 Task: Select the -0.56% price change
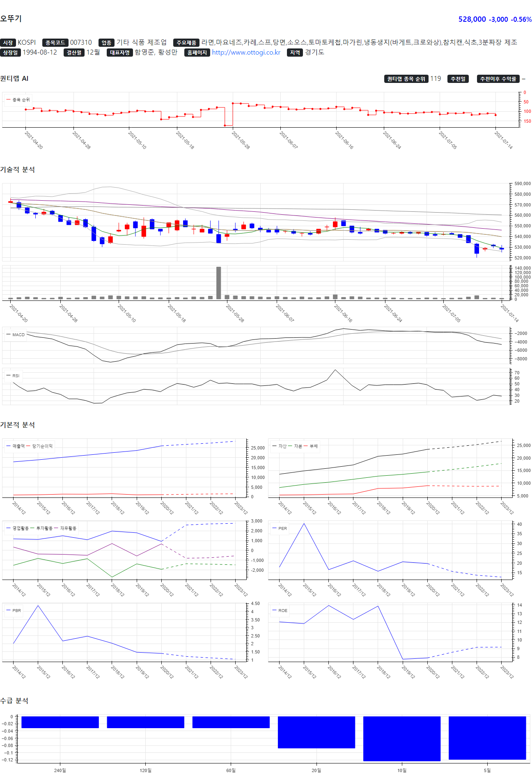point(522,19)
